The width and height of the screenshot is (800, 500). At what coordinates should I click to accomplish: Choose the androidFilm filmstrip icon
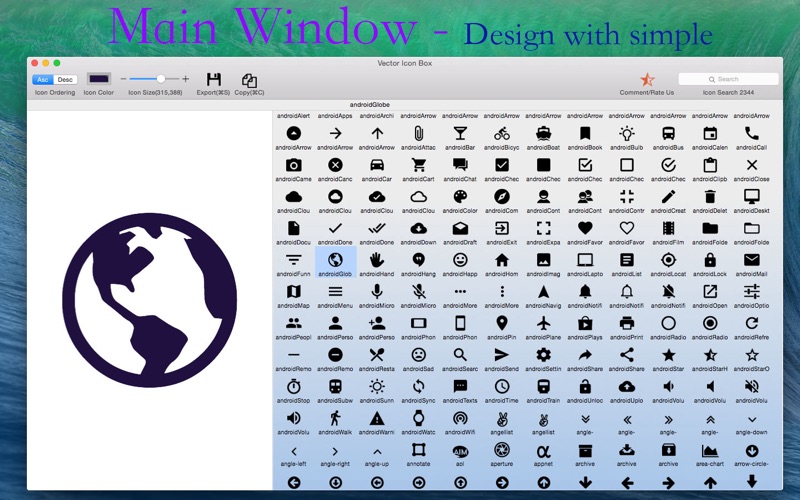[668, 229]
